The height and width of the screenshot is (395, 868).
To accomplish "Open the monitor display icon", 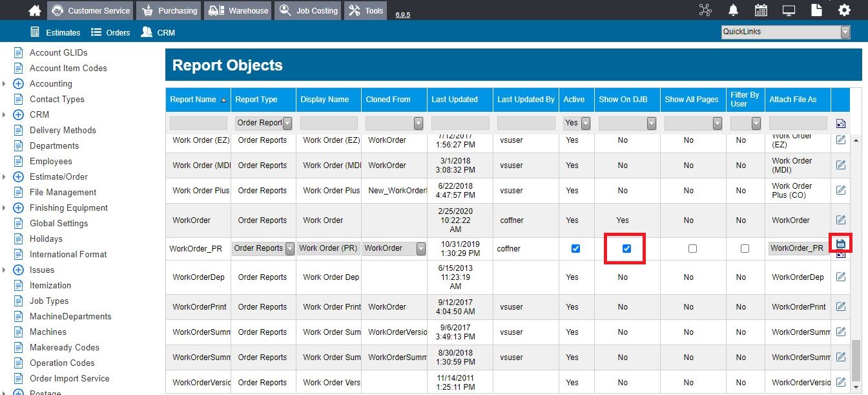I will pyautogui.click(x=789, y=10).
